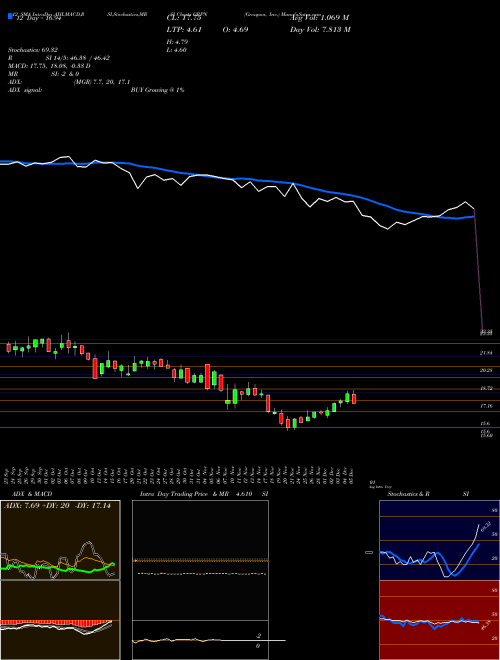Screen dimensions: 500x660
Task: Click the last red candlestick on the chart
Action: (354, 398)
